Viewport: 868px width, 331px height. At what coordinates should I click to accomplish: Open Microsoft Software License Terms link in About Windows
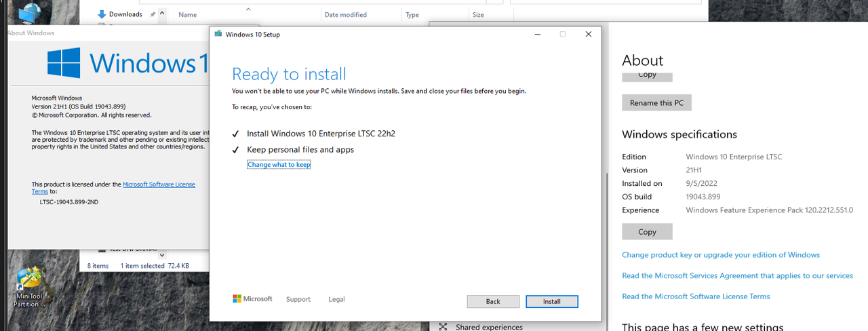[x=159, y=184]
